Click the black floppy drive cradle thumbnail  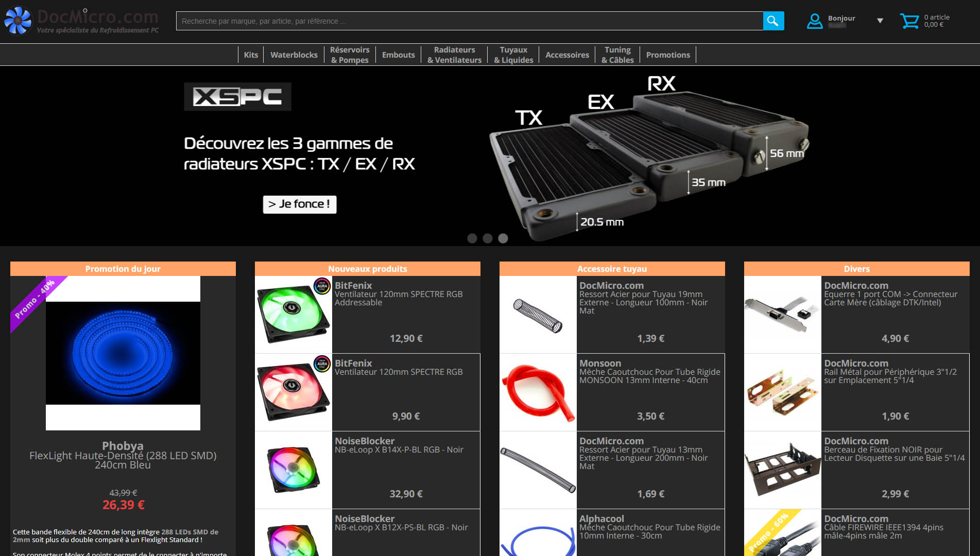[783, 470]
